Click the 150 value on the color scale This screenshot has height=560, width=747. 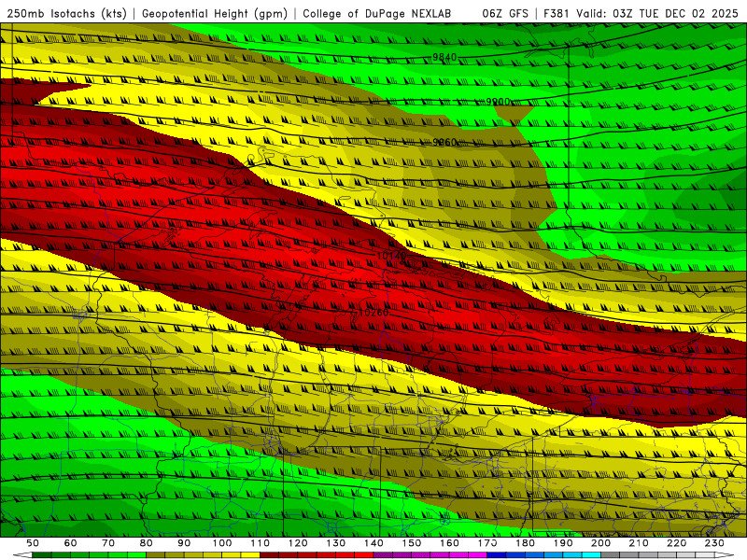(x=412, y=543)
